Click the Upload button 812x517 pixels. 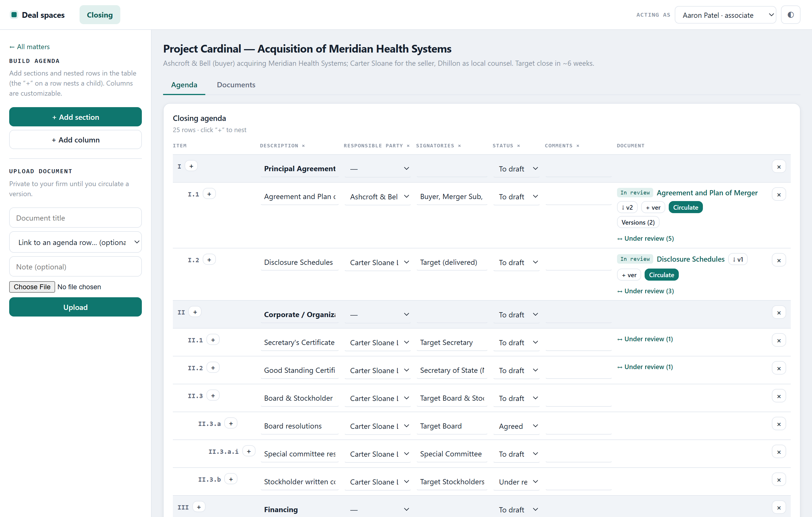coord(76,307)
